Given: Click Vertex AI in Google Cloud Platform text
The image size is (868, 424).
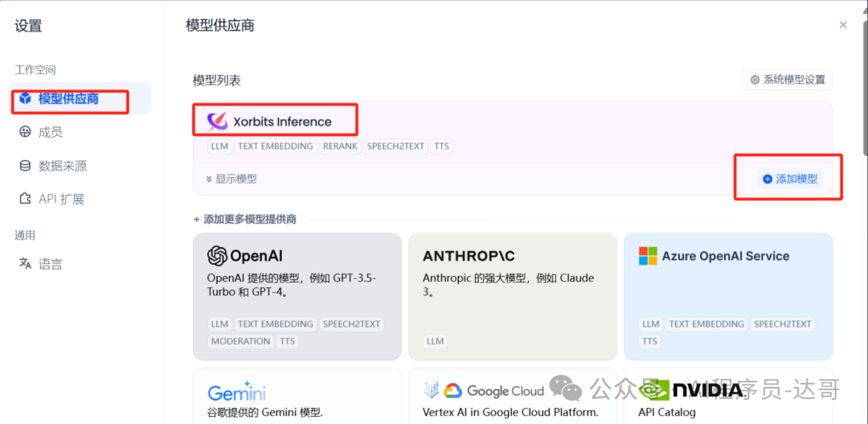Looking at the screenshot, I should pos(510,413).
